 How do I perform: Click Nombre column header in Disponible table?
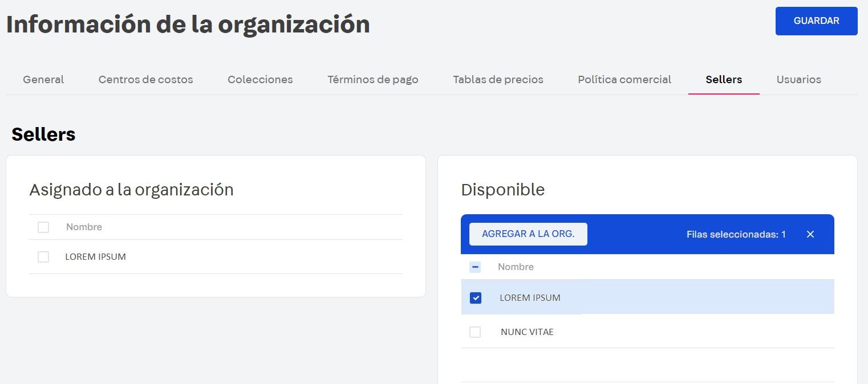[x=516, y=267]
